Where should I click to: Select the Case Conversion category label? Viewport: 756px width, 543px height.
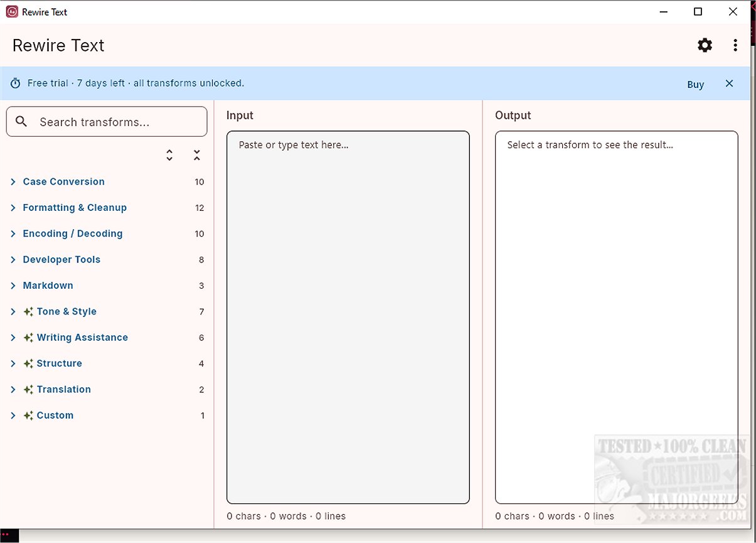pyautogui.click(x=64, y=182)
